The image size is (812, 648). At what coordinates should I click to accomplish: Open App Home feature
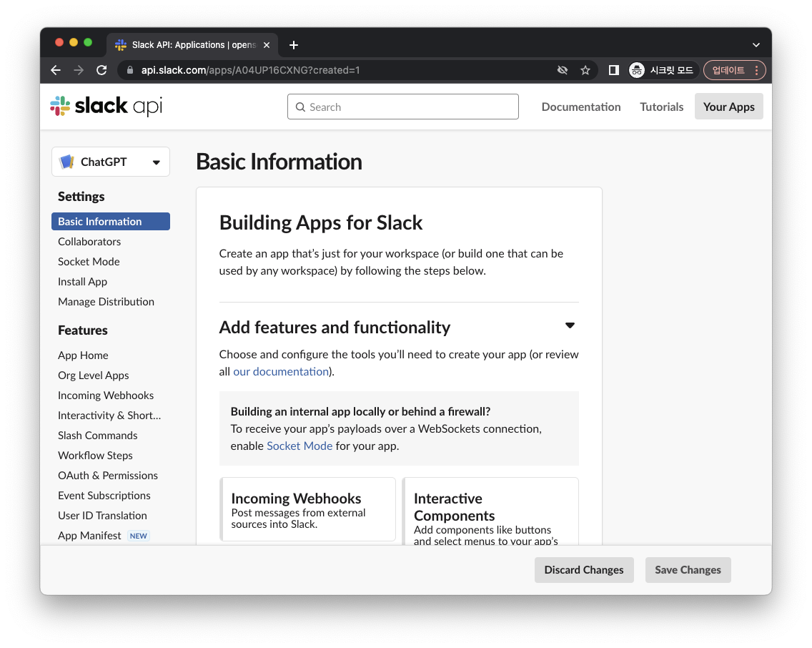tap(83, 355)
